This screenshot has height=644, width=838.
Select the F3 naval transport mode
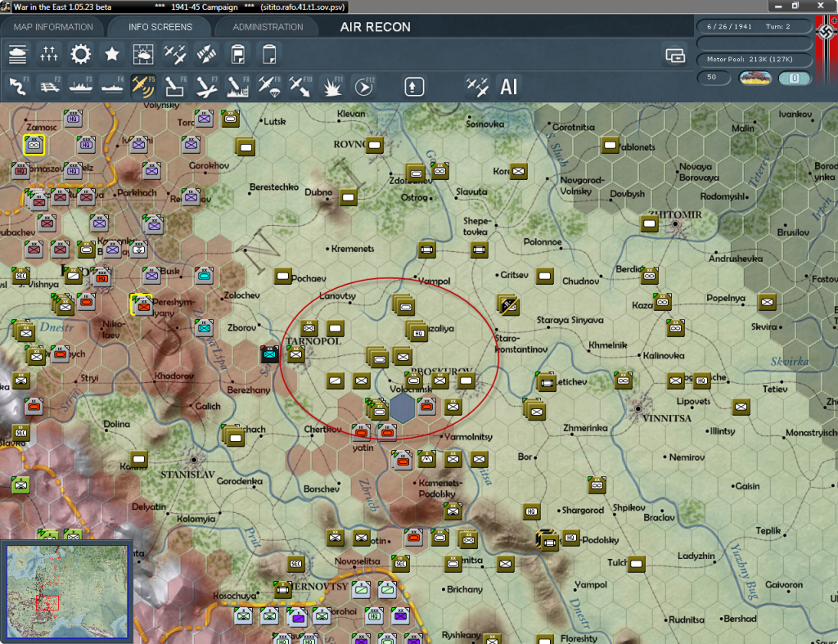pyautogui.click(x=81, y=87)
